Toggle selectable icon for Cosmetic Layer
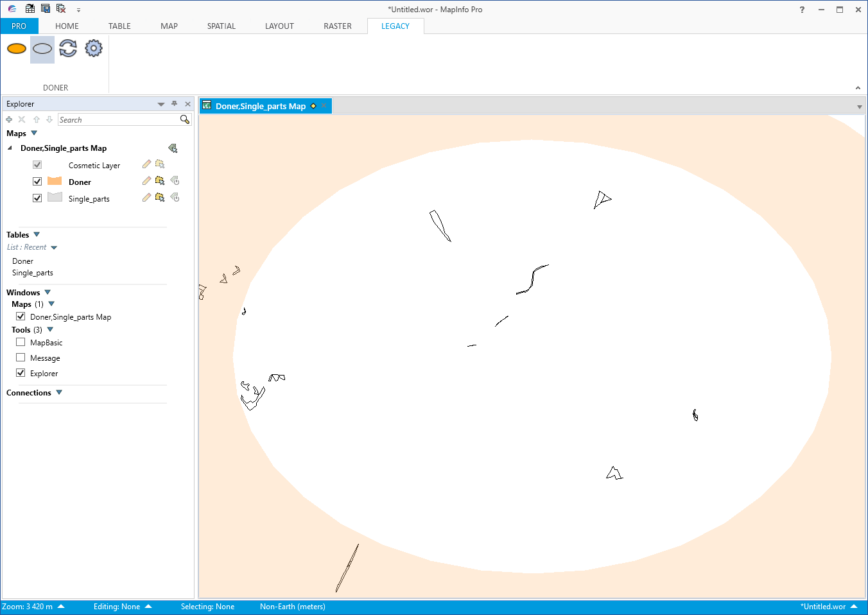 pos(160,164)
